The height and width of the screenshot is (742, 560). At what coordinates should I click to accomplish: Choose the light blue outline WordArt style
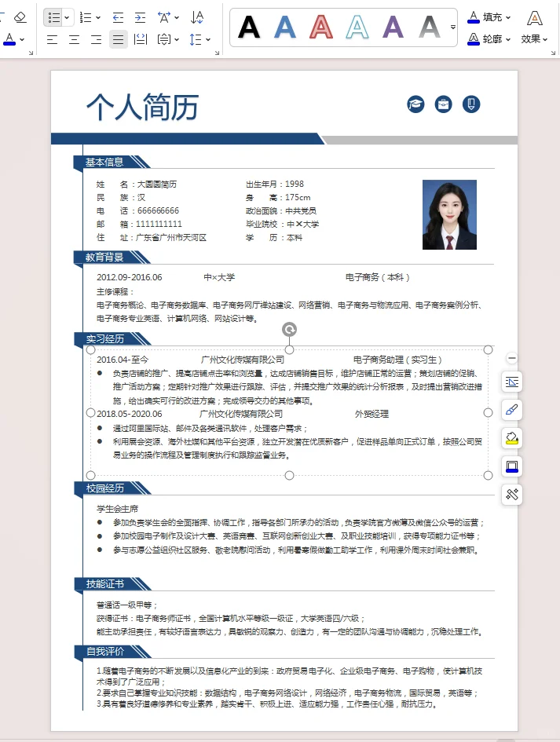[357, 27]
